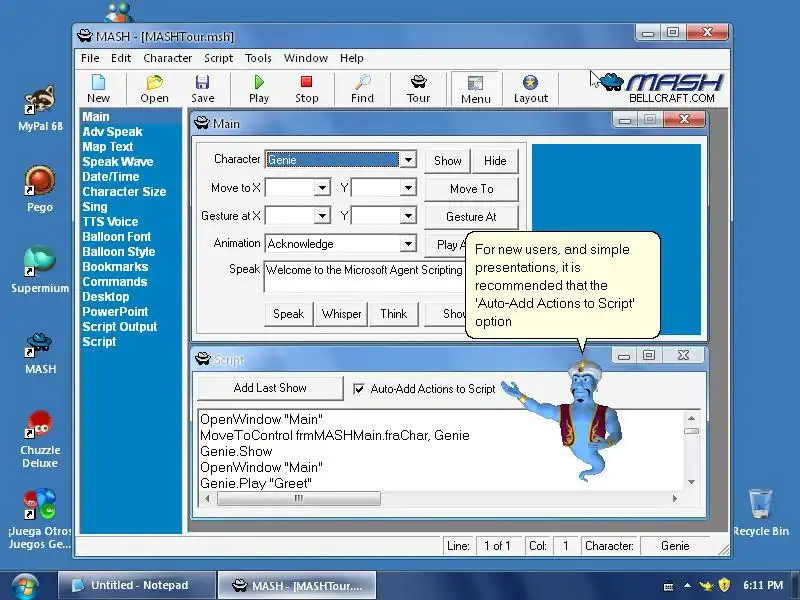Select the Chuzzle Deluxe desktop icon

coord(40,440)
